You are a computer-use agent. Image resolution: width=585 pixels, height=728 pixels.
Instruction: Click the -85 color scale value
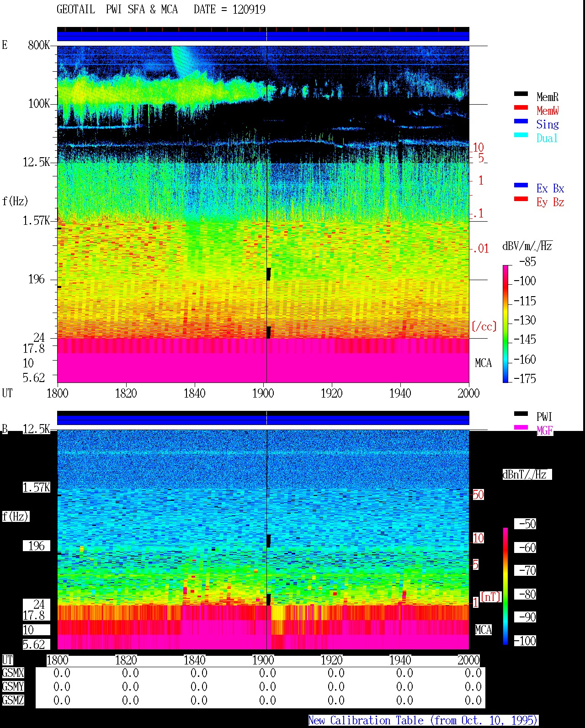527,262
